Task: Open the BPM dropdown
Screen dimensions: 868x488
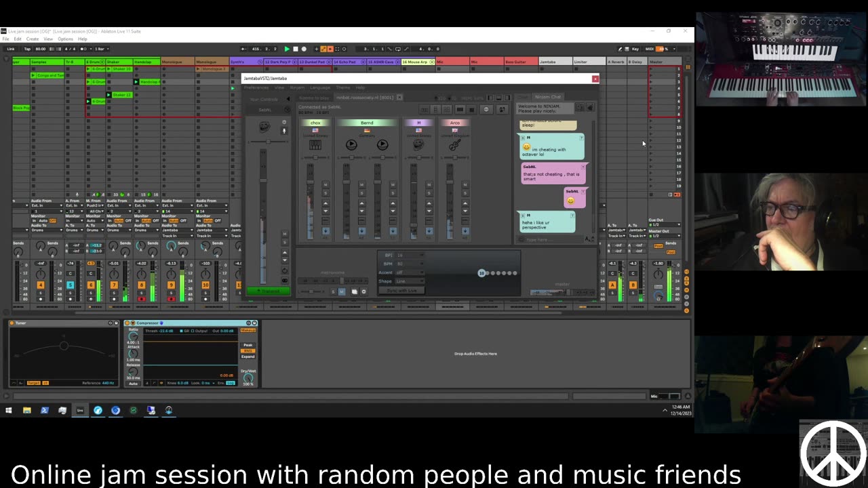Action: coord(409,264)
